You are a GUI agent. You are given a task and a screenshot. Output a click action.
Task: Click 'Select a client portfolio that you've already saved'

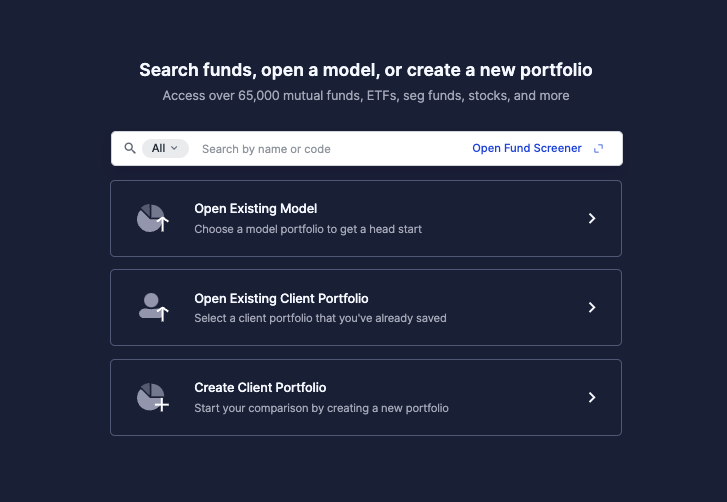[320, 318]
